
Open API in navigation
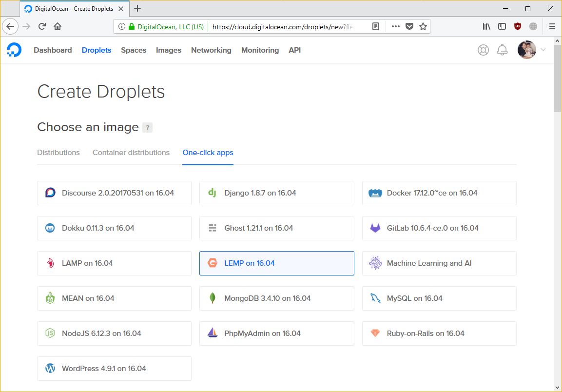[294, 50]
